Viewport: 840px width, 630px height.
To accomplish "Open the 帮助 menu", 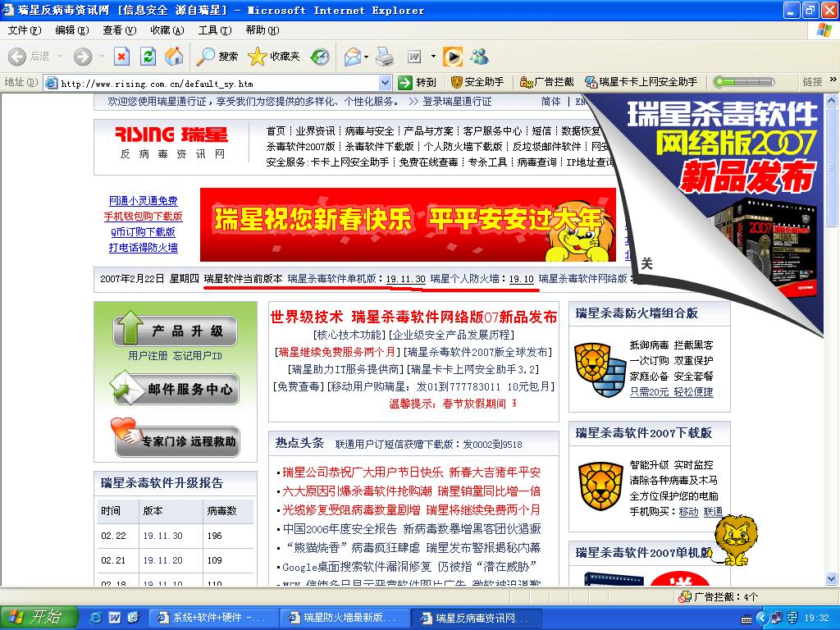I will 262,30.
